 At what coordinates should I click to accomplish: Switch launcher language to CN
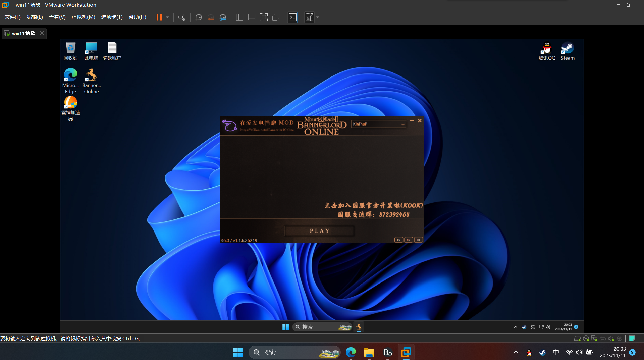[408, 240]
